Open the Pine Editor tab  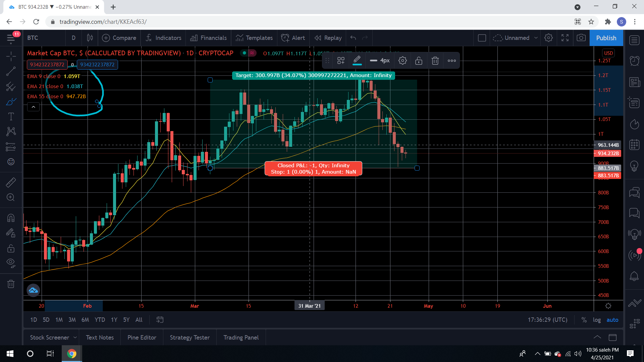(x=142, y=338)
